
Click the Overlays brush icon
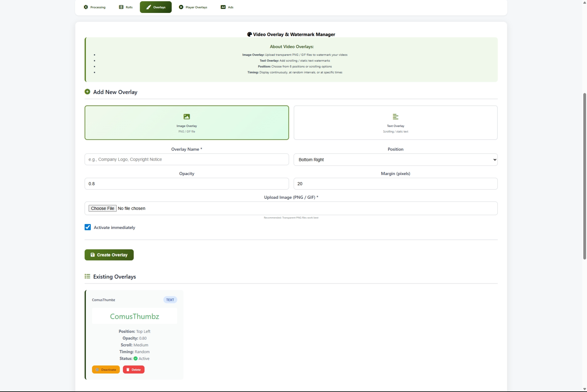point(149,7)
